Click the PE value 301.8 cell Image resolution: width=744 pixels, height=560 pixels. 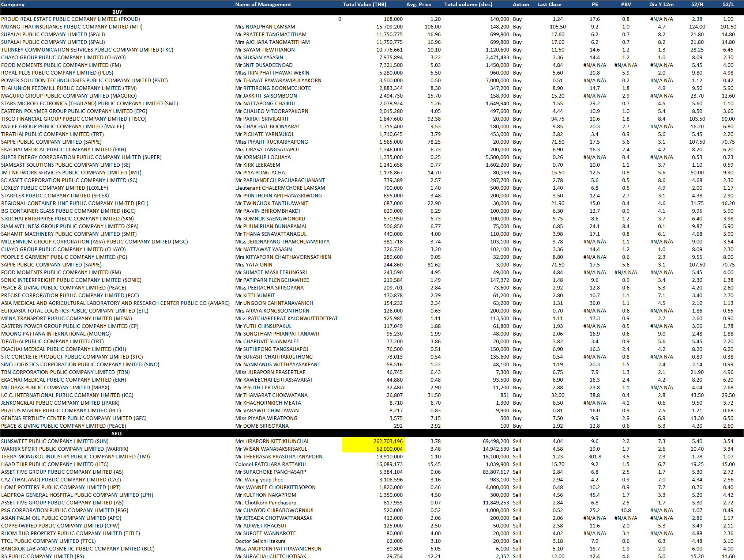[x=594, y=457]
